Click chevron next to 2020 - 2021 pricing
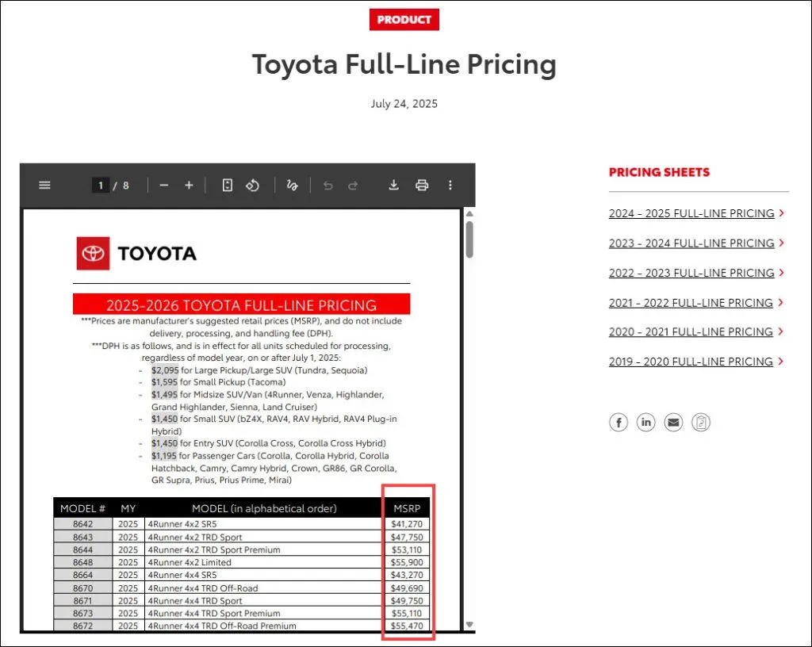 (x=781, y=331)
